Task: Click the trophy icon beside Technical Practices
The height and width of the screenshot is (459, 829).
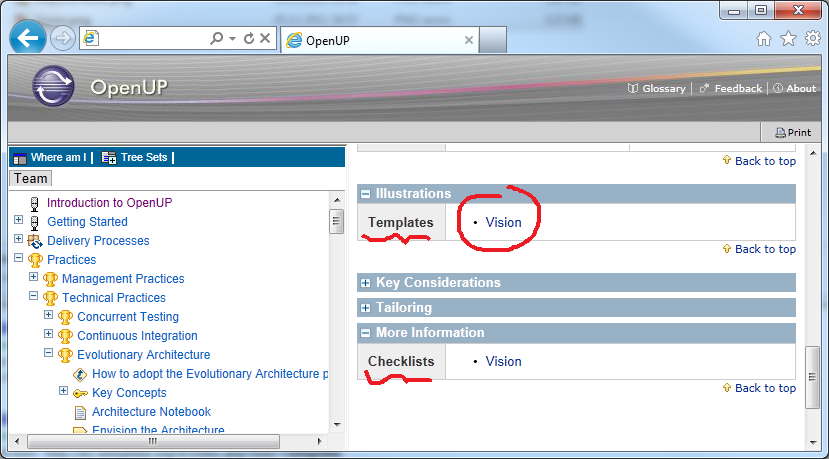Action: tap(50, 298)
